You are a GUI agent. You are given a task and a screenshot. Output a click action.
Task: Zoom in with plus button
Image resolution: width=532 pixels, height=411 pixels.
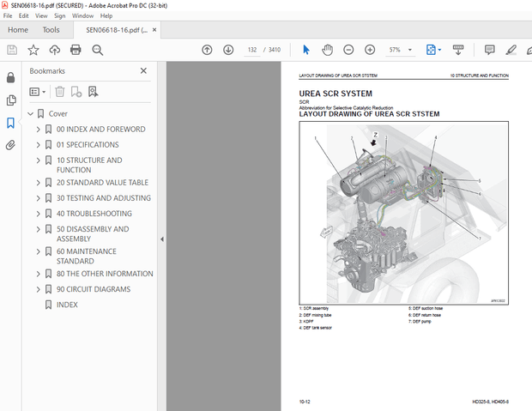[x=370, y=50]
